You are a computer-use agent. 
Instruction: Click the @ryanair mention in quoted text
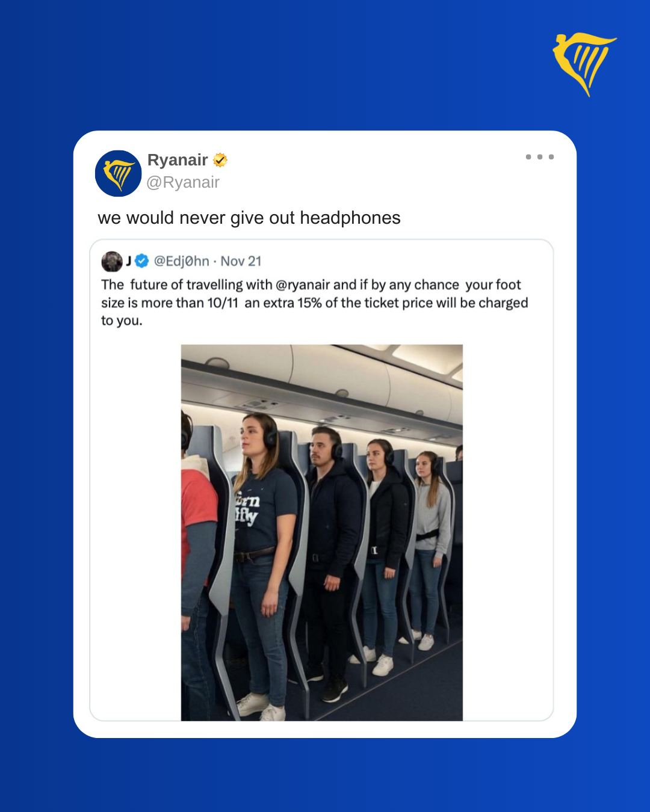[303, 285]
